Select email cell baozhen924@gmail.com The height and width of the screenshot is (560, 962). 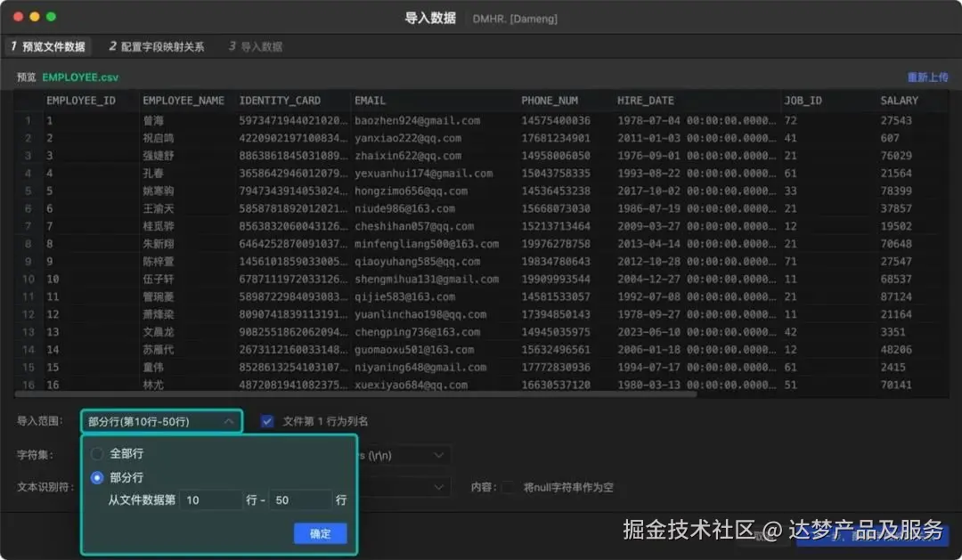pyautogui.click(x=417, y=121)
